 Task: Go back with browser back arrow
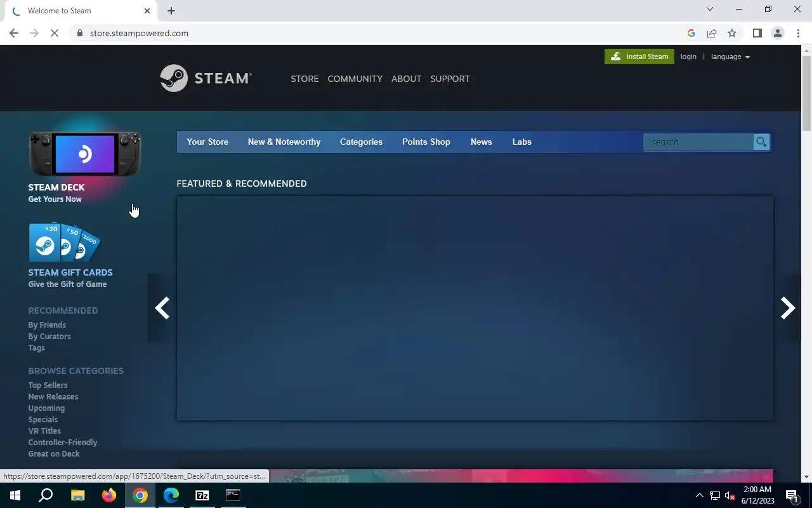coord(14,33)
